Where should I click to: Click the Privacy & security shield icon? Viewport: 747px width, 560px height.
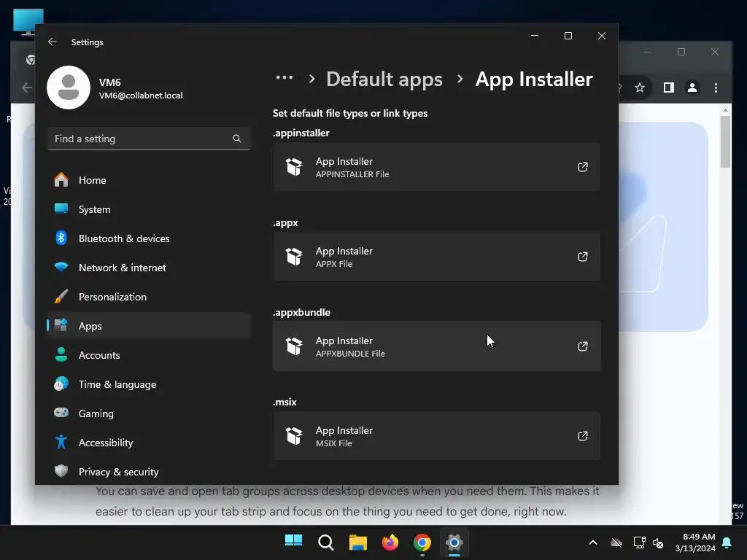[x=61, y=471]
